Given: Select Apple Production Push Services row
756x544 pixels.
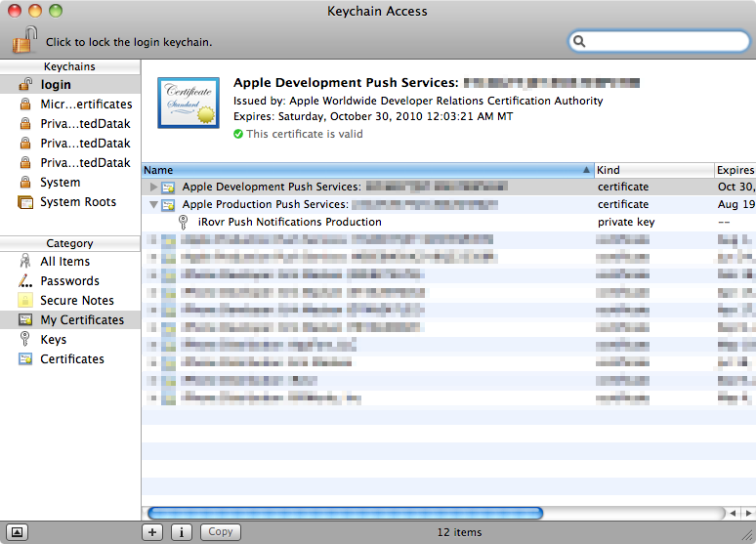Looking at the screenshot, I should (x=449, y=204).
